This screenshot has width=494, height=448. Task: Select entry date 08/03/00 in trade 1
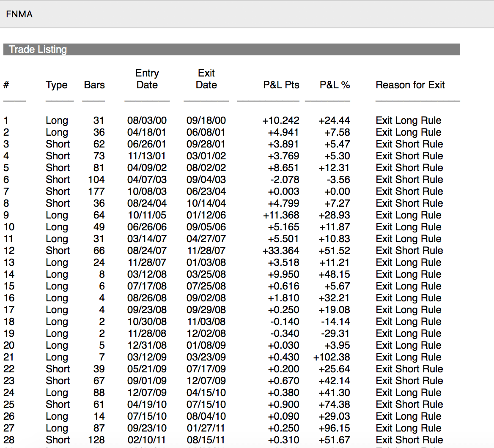(147, 120)
